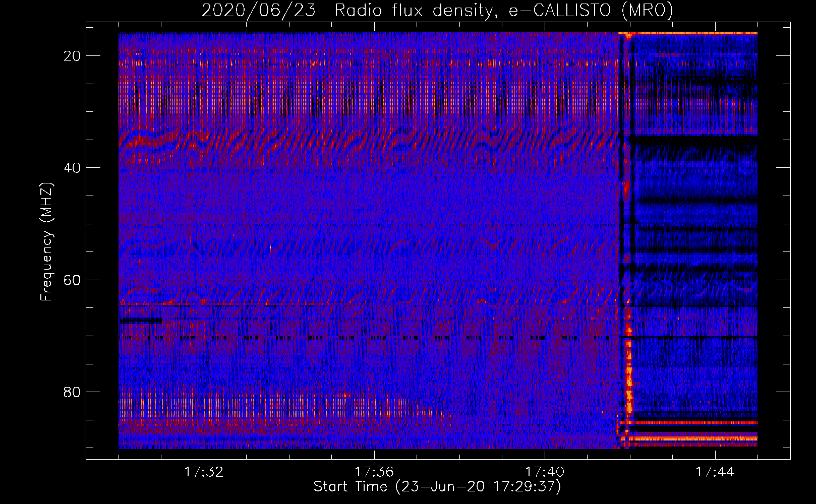Click the 17:32 time tick label
The width and height of the screenshot is (816, 504).
pyautogui.click(x=204, y=472)
